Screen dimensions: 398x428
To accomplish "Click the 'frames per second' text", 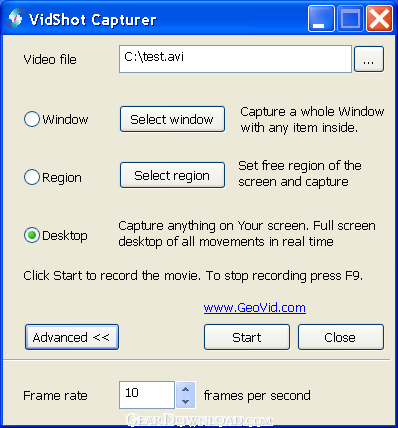I will tap(257, 396).
